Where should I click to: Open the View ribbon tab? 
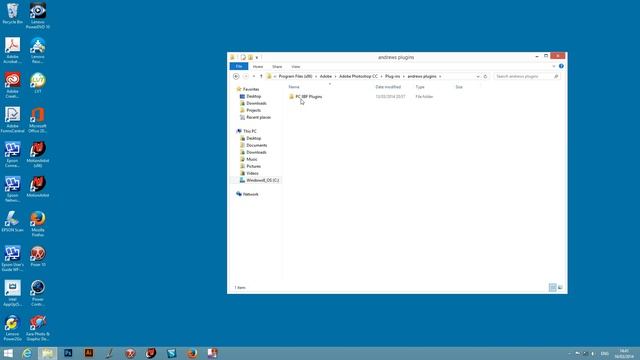(296, 67)
